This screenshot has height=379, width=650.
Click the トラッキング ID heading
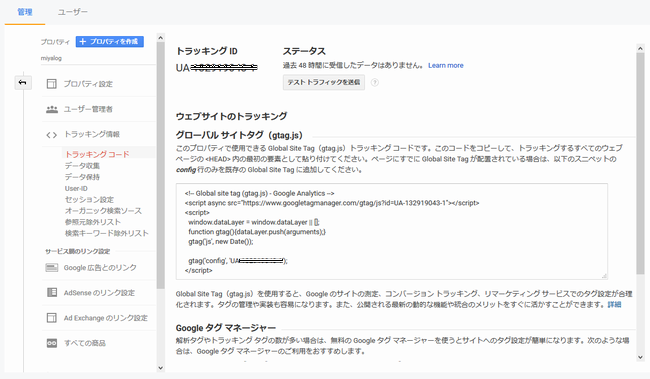tap(206, 51)
